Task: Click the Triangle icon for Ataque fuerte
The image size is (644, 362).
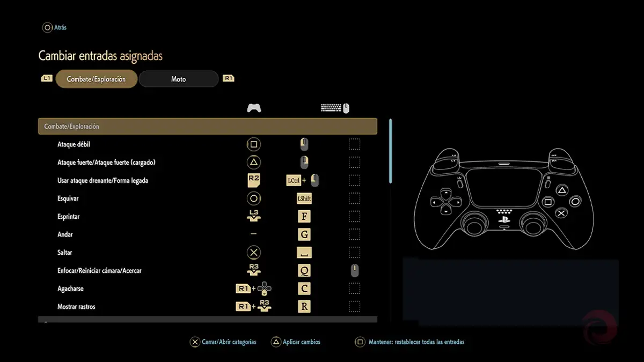Action: 253,162
